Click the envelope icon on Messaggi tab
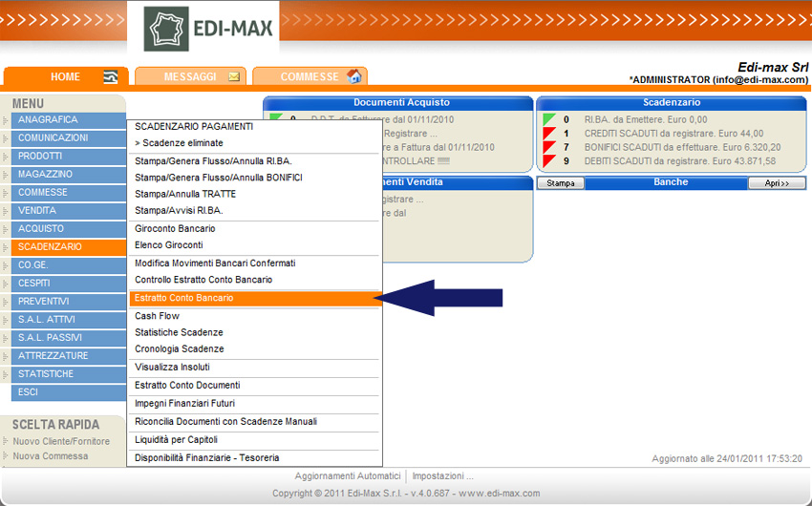812x506 pixels. 234,77
